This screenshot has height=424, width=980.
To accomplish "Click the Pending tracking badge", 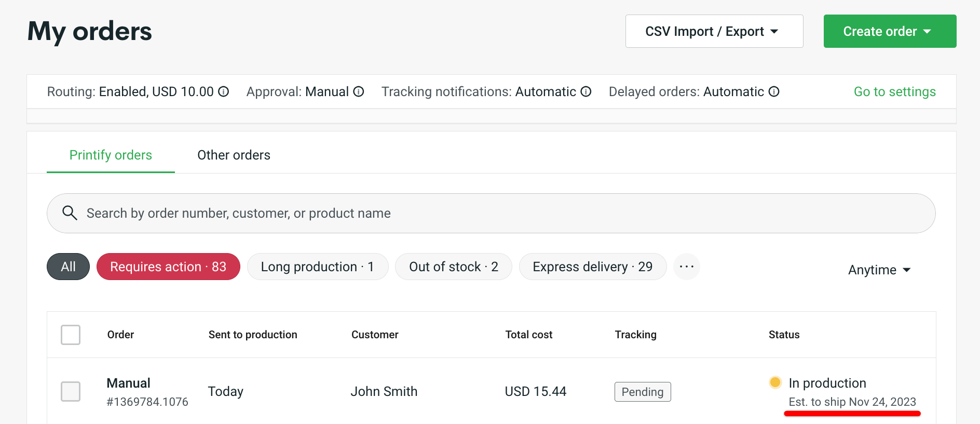I will tap(642, 392).
